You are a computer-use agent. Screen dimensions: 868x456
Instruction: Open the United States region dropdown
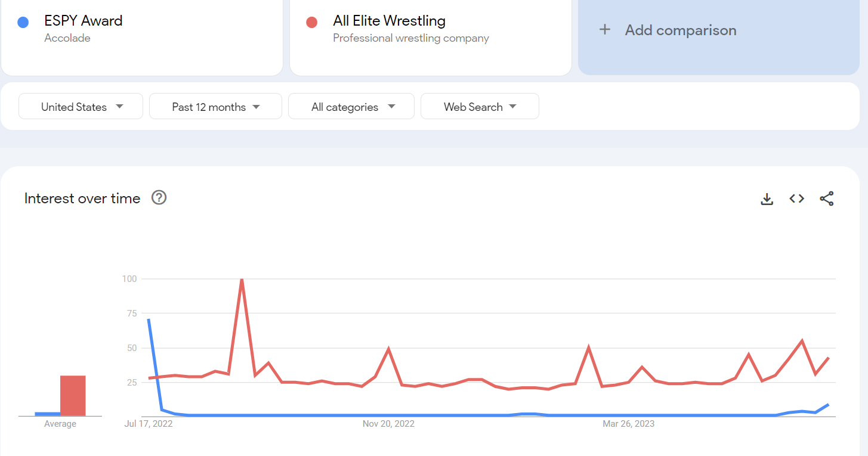[81, 107]
